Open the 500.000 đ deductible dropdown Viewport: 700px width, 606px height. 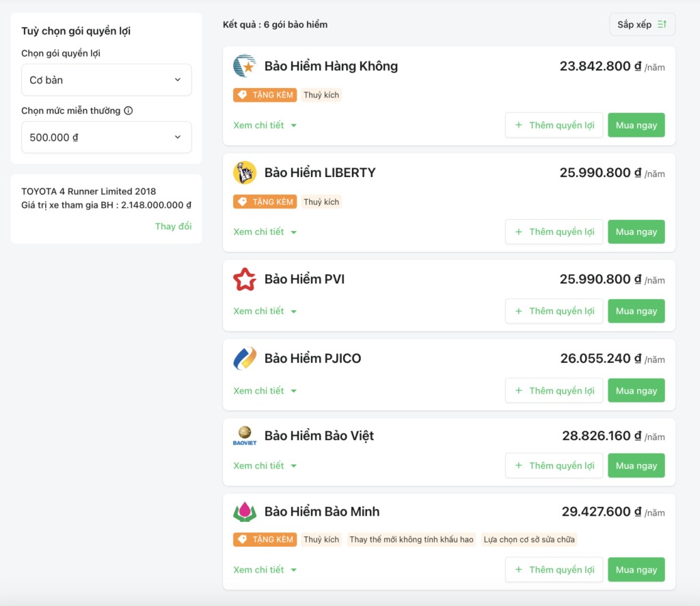pyautogui.click(x=106, y=137)
